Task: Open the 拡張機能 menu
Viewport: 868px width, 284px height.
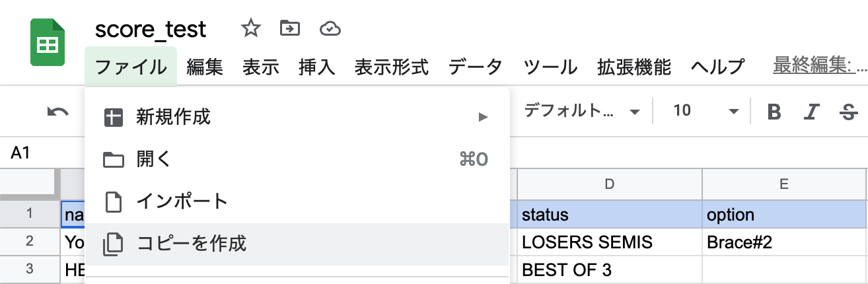Action: pyautogui.click(x=633, y=67)
